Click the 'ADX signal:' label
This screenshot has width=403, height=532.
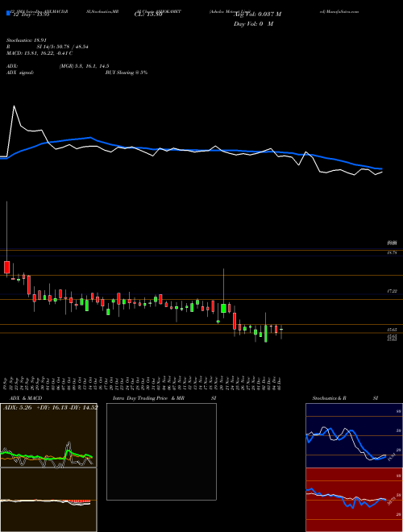coord(20,73)
